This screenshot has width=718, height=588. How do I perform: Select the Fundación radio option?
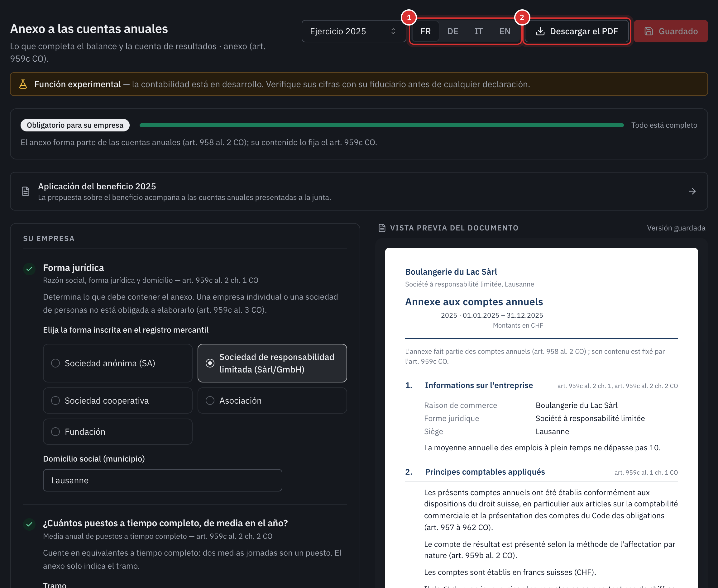pos(117,432)
